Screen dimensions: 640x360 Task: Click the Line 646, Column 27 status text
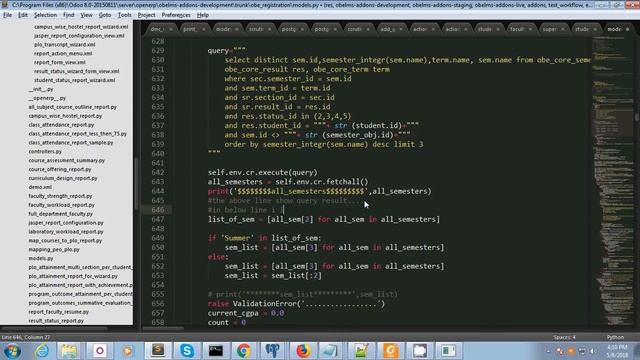click(26, 337)
